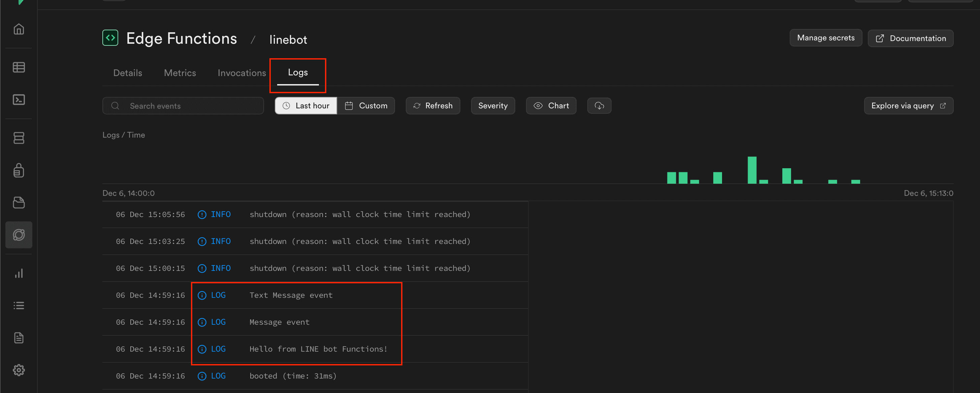
Task: Open the Home icon in sidebar
Action: point(19,29)
